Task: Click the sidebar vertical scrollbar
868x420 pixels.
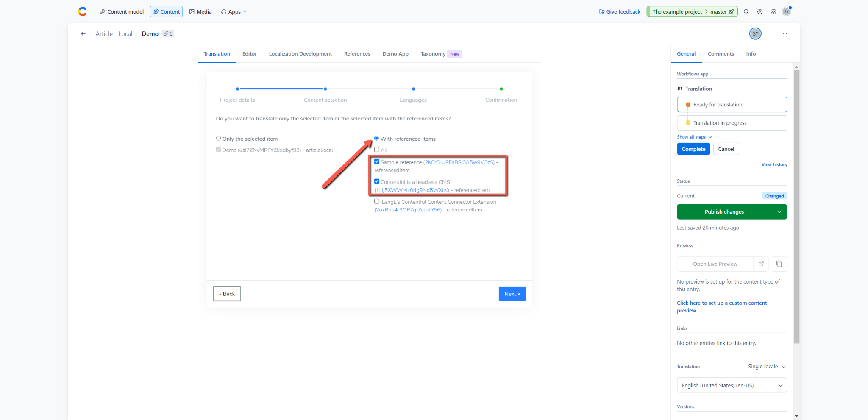Action: tap(796, 207)
